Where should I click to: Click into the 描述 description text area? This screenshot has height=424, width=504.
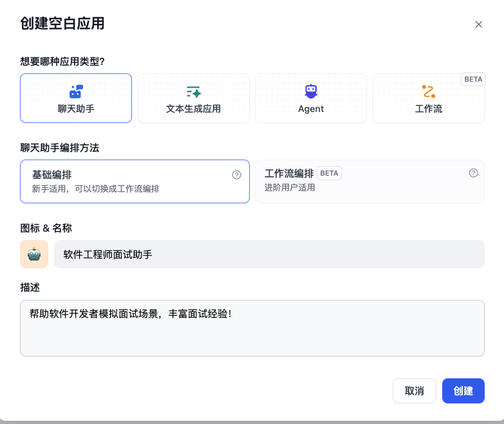coord(252,335)
